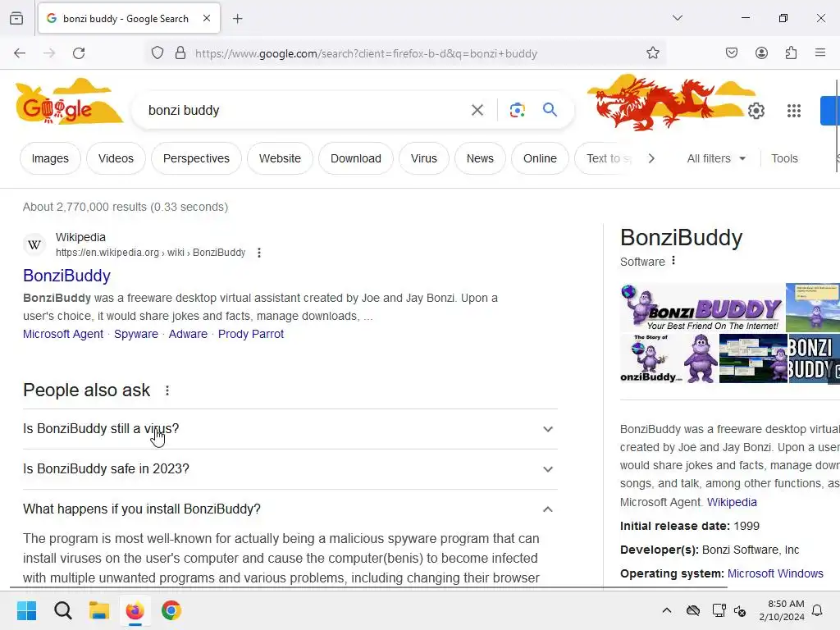Select the Website filter chip
This screenshot has width=840, height=630.
click(281, 158)
